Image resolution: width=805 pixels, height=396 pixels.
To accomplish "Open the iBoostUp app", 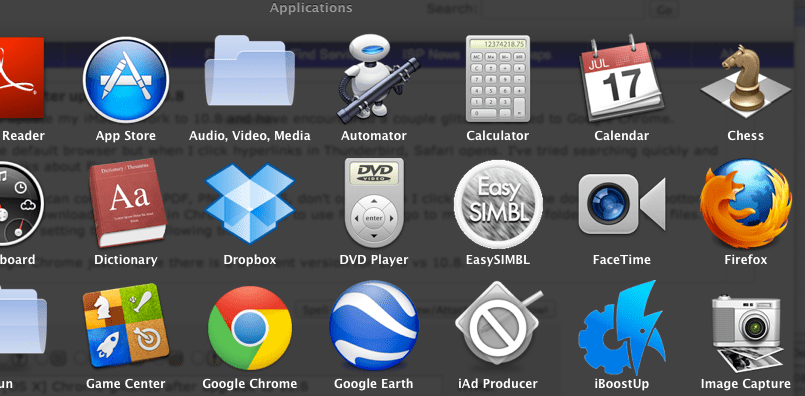I will click(622, 327).
